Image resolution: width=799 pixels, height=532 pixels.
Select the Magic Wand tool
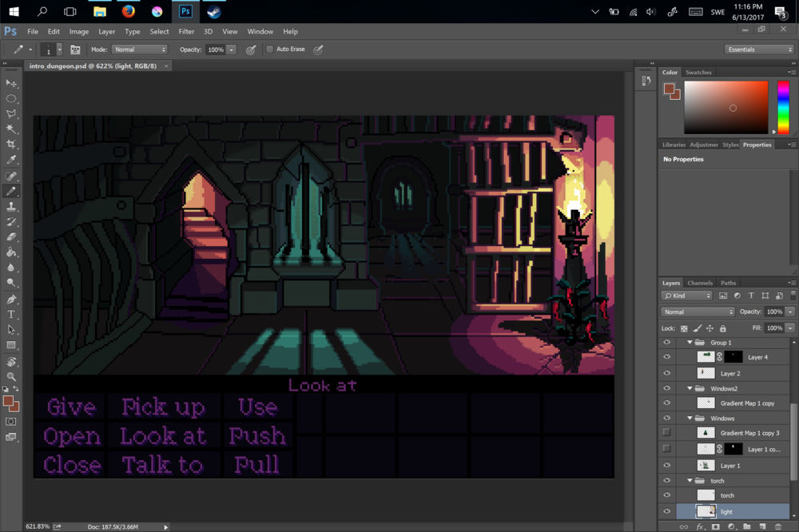pyautogui.click(x=11, y=129)
